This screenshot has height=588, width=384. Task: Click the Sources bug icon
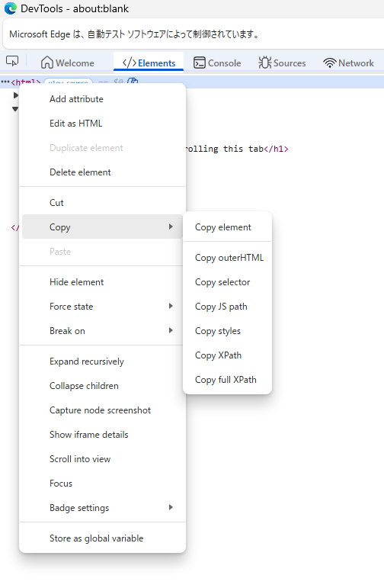tap(265, 63)
